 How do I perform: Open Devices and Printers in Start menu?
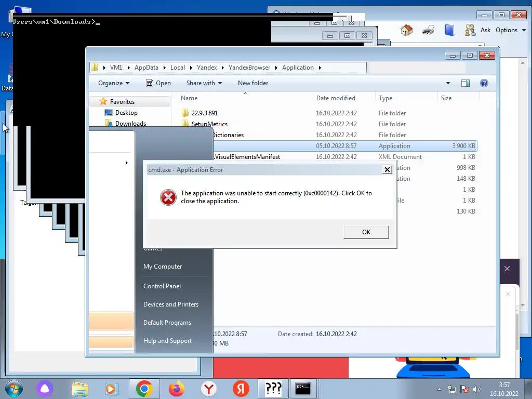point(170,304)
